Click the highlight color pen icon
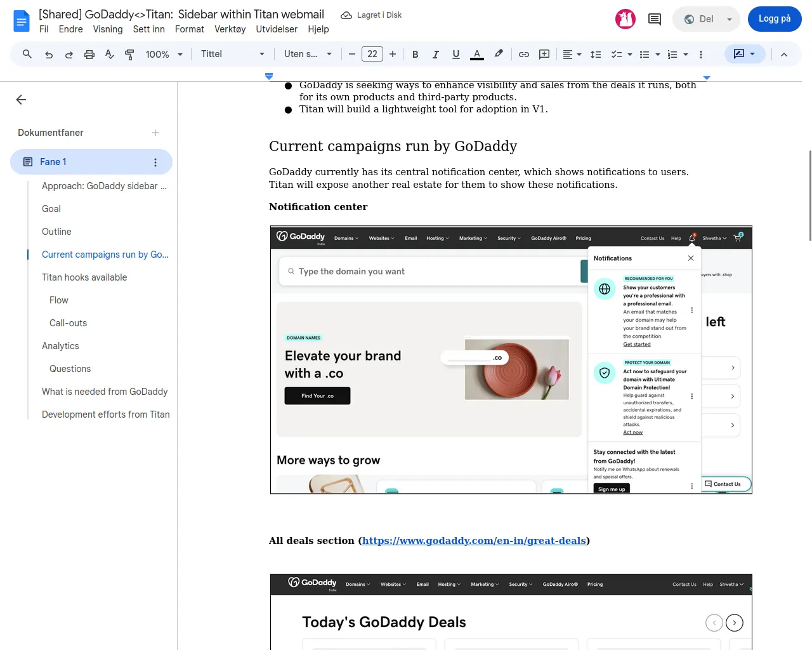Viewport: 812px width, 650px height. pyautogui.click(x=499, y=55)
